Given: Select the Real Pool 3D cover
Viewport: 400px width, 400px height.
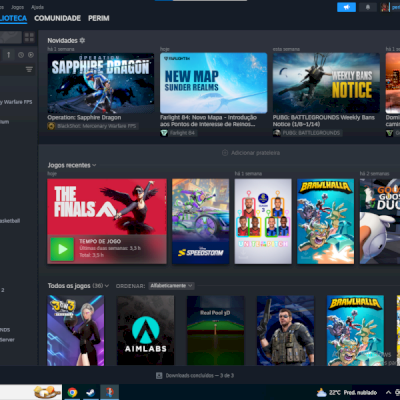Looking at the screenshot, I should (x=215, y=330).
